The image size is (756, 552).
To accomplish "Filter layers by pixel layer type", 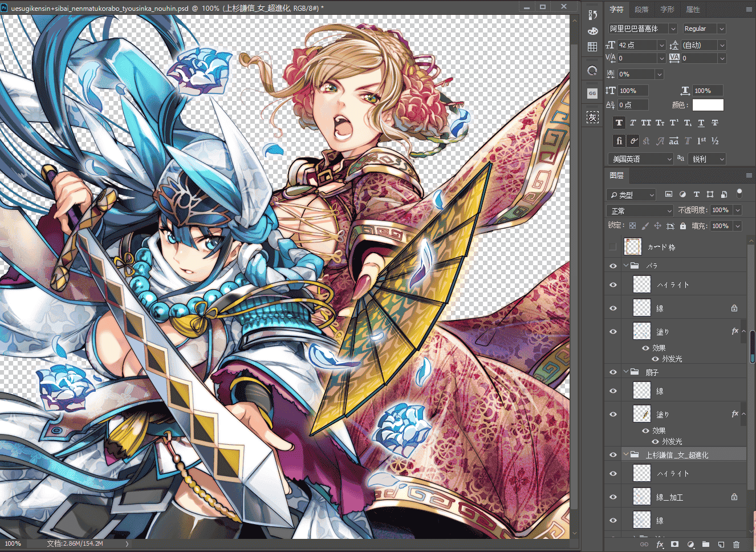I will [669, 194].
